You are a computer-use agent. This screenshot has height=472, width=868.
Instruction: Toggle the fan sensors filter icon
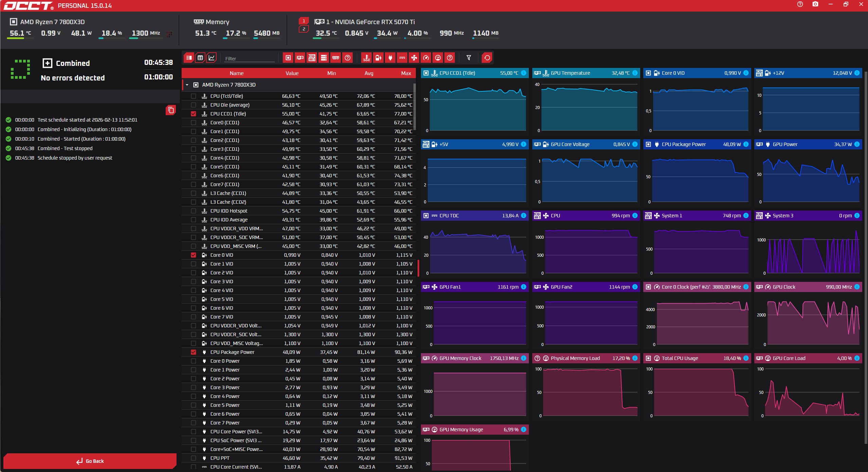coord(414,58)
